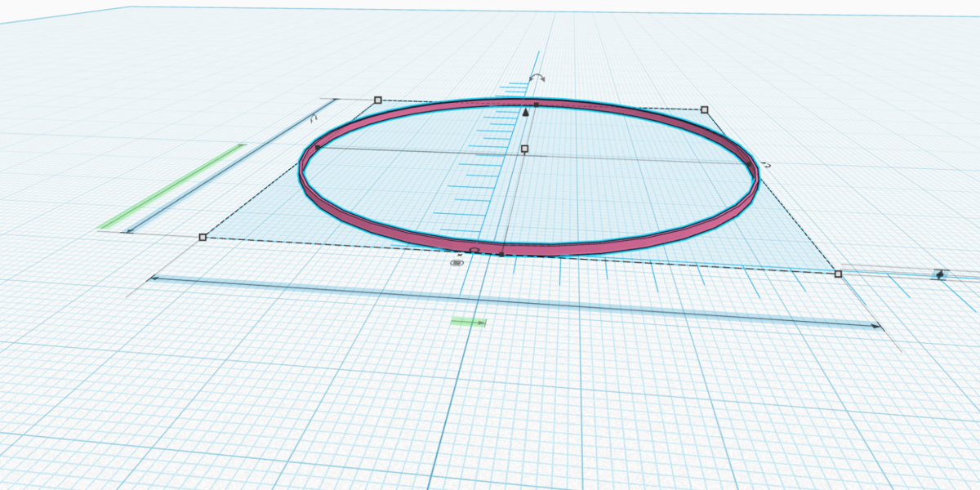The width and height of the screenshot is (980, 490).
Task: Click the front-right corner resize handle
Action: click(838, 274)
